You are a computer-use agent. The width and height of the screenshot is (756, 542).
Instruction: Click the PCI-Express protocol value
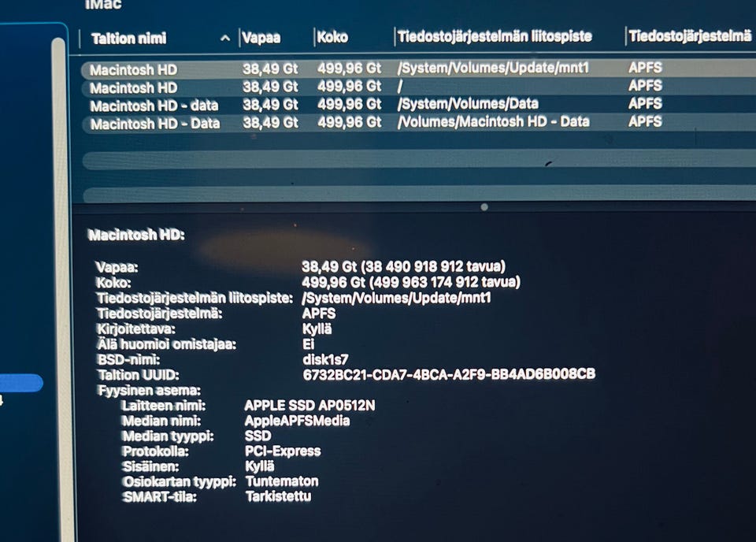(x=283, y=451)
